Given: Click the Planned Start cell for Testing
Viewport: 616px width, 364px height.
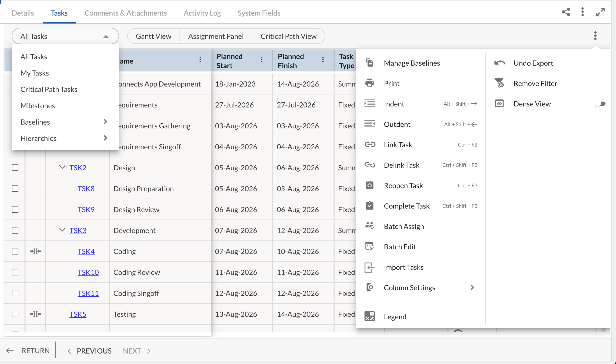Looking at the screenshot, I should point(242,314).
